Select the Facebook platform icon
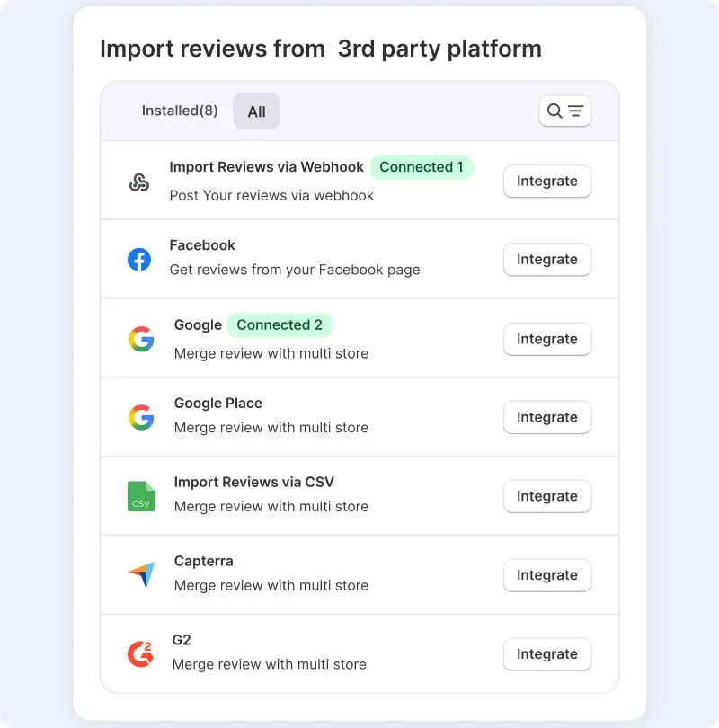The width and height of the screenshot is (719, 728). (x=140, y=259)
